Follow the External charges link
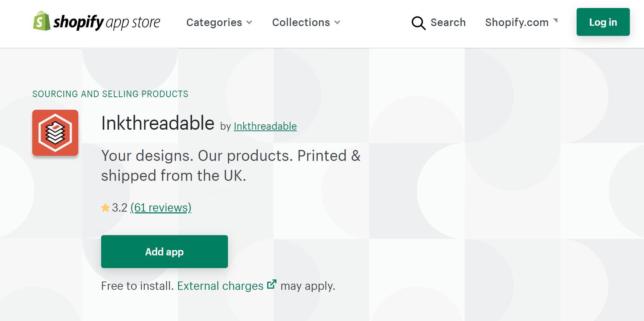Viewport: 644px width, 321px height. coord(220,286)
